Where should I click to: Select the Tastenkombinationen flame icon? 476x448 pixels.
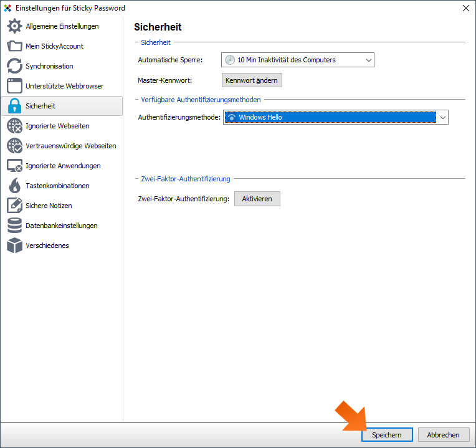click(x=14, y=186)
